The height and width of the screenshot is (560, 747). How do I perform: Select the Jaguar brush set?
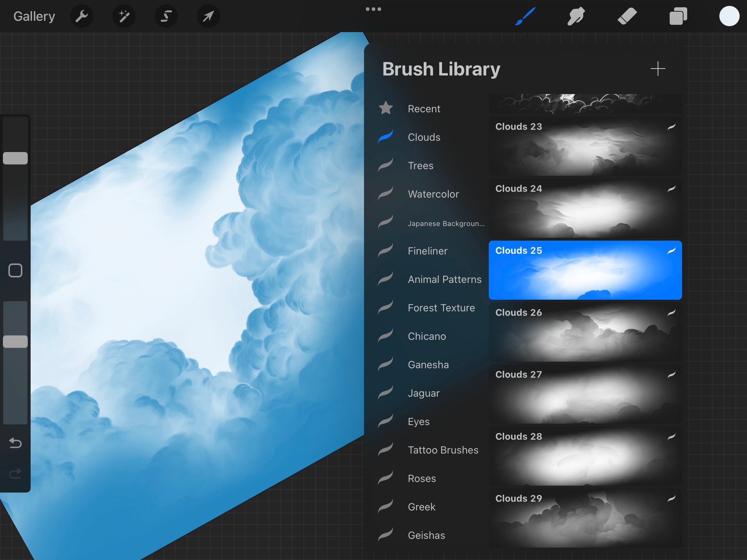coord(423,393)
